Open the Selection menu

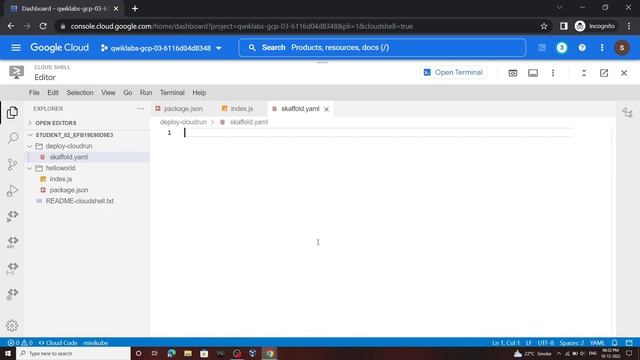click(x=80, y=93)
